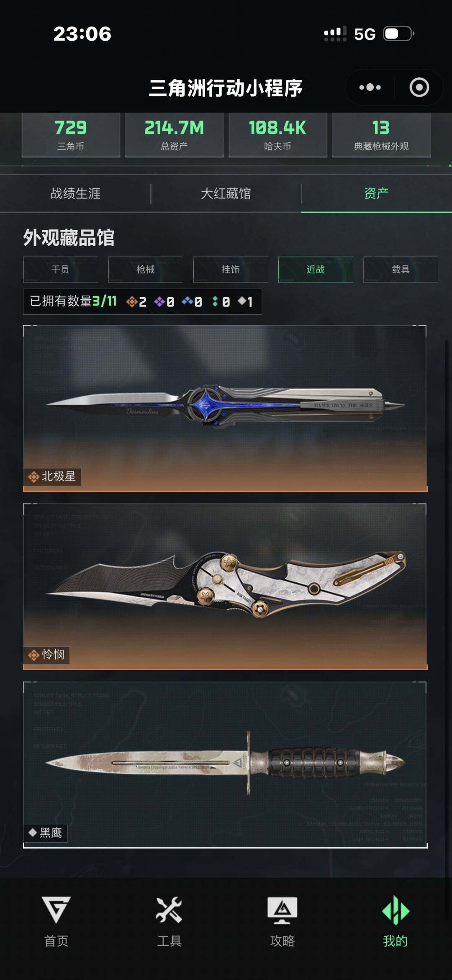
Task: Open the 黑鹰 knife skin card
Action: pos(225,765)
